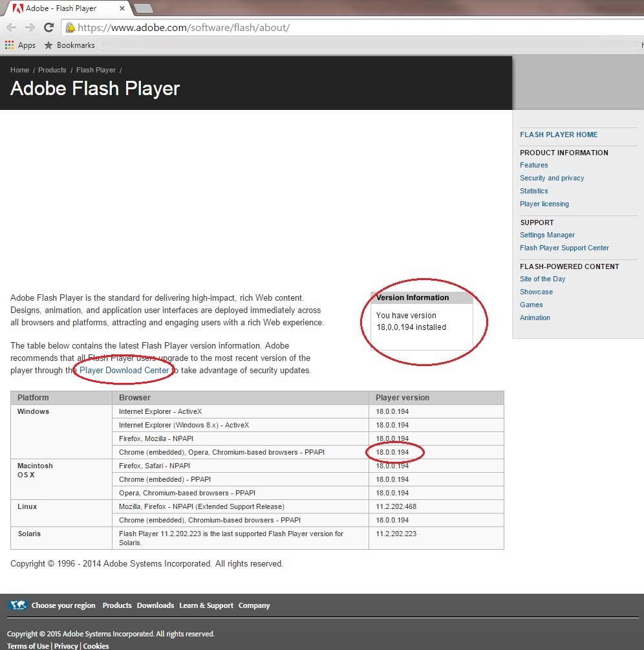Click the Flash-Powered Content sidebar heading

point(570,266)
